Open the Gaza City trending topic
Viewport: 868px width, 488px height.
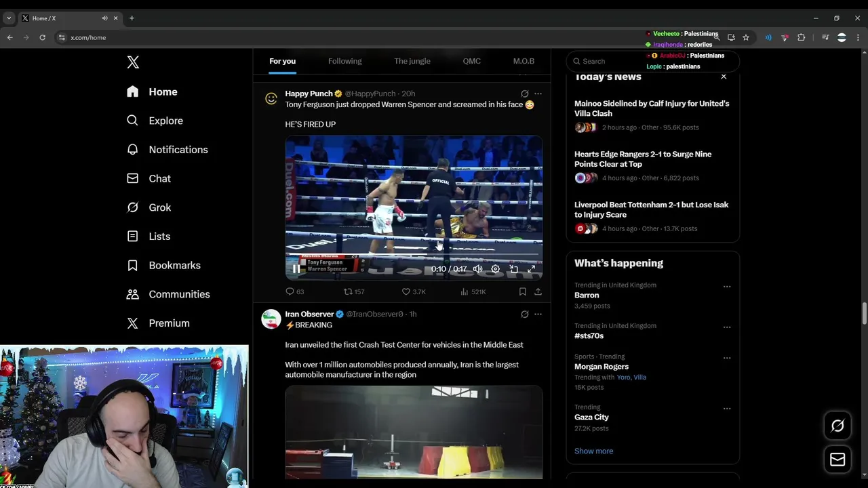591,418
